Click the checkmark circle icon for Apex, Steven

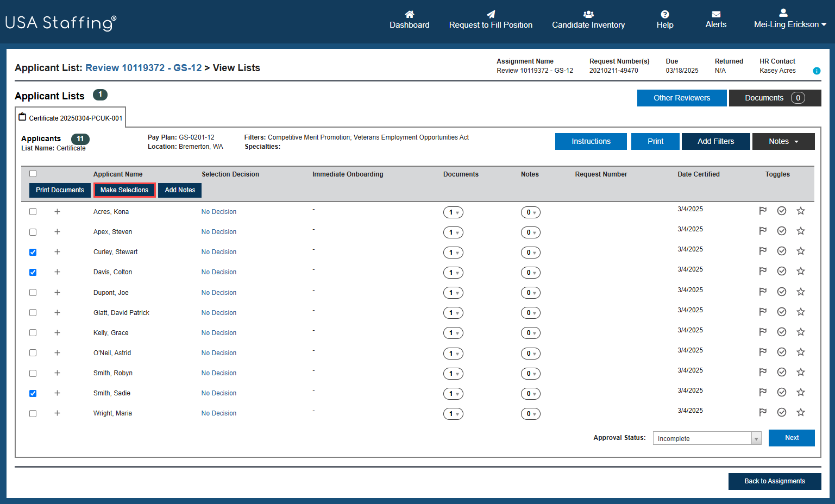pyautogui.click(x=782, y=231)
